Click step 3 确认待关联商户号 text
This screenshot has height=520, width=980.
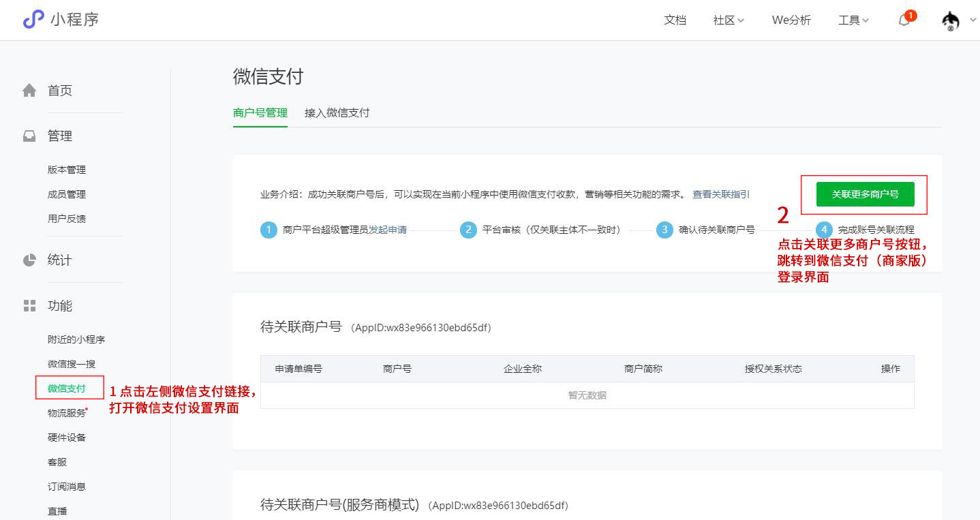(717, 230)
